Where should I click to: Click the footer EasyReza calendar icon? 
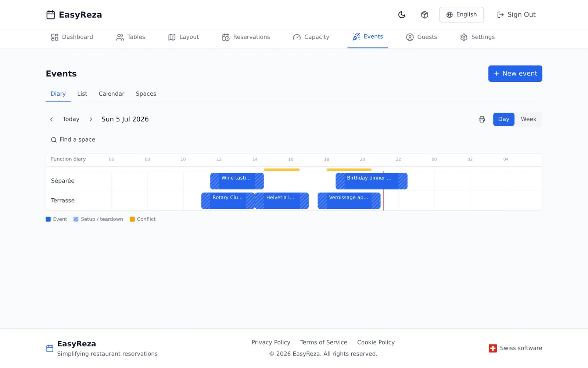point(50,348)
